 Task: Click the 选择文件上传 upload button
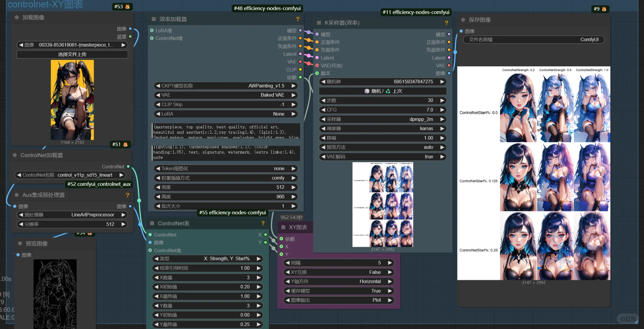(72, 54)
